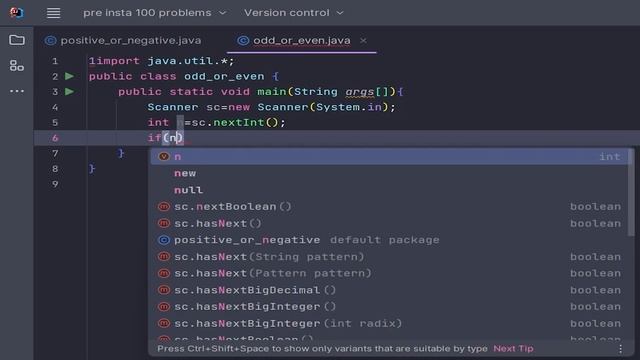Select sc.hasNextBigInteger(int radix) suggestion
This screenshot has height=360, width=640.
coord(390,323)
